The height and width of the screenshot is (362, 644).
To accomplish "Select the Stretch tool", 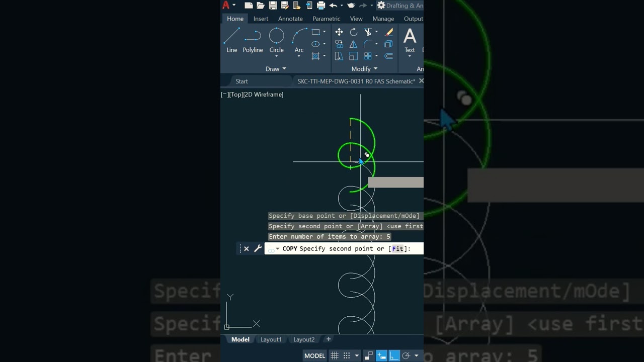I will pos(339,56).
